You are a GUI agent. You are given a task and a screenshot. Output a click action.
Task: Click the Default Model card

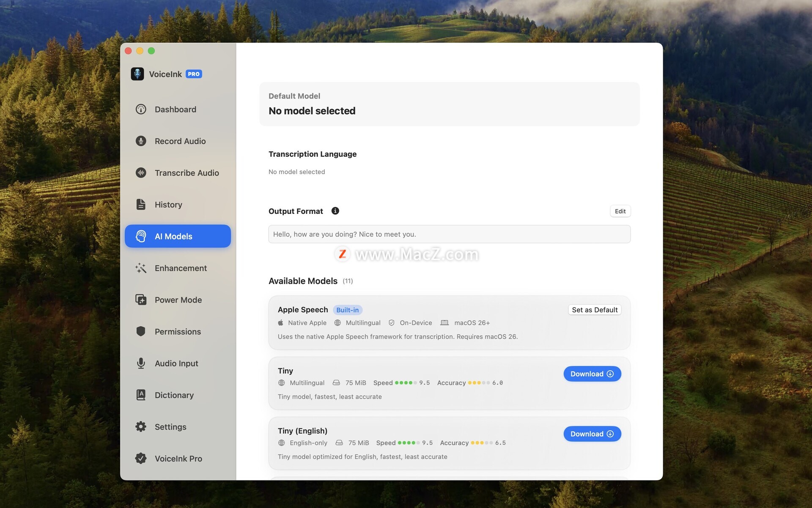[449, 104]
